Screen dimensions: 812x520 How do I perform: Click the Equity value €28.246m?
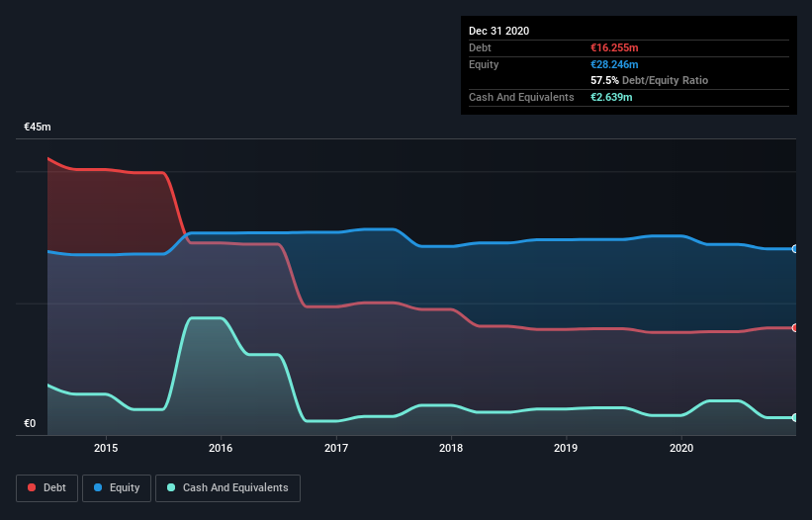(x=614, y=64)
